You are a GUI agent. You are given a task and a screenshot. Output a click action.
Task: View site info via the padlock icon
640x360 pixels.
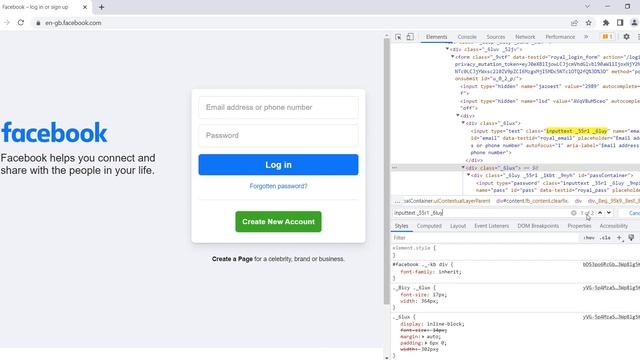click(x=38, y=23)
